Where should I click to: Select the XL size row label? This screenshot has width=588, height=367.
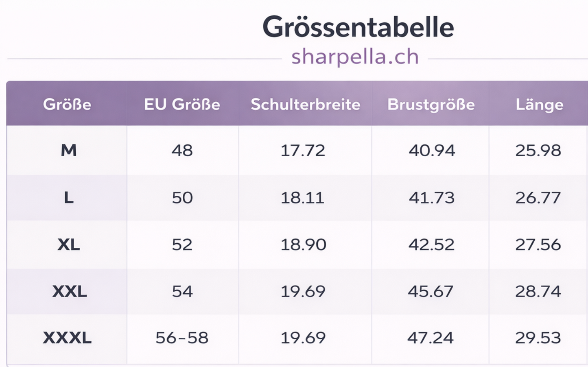point(68,245)
